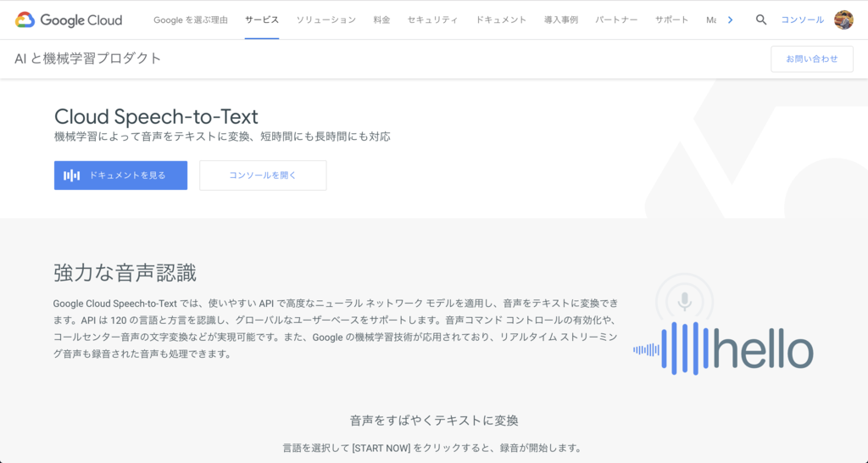Viewport: 868px width, 463px height.
Task: Click the コンソールを開く button
Action: point(263,176)
